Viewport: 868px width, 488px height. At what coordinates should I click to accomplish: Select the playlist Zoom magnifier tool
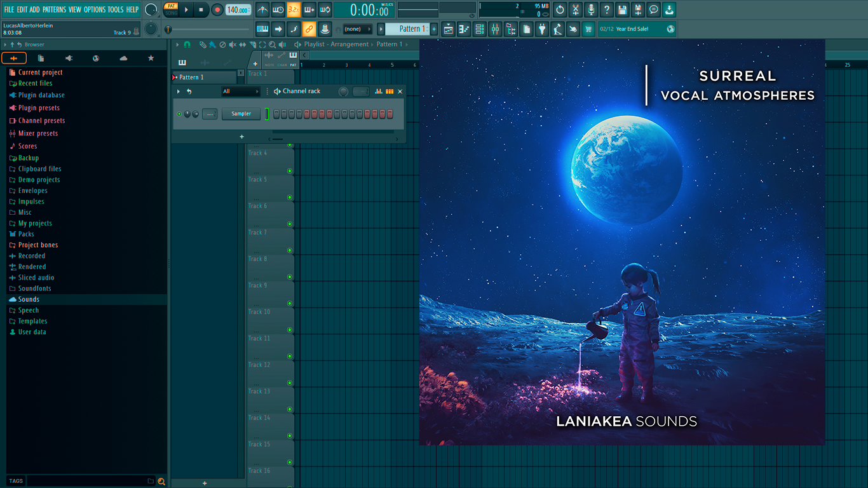(272, 44)
